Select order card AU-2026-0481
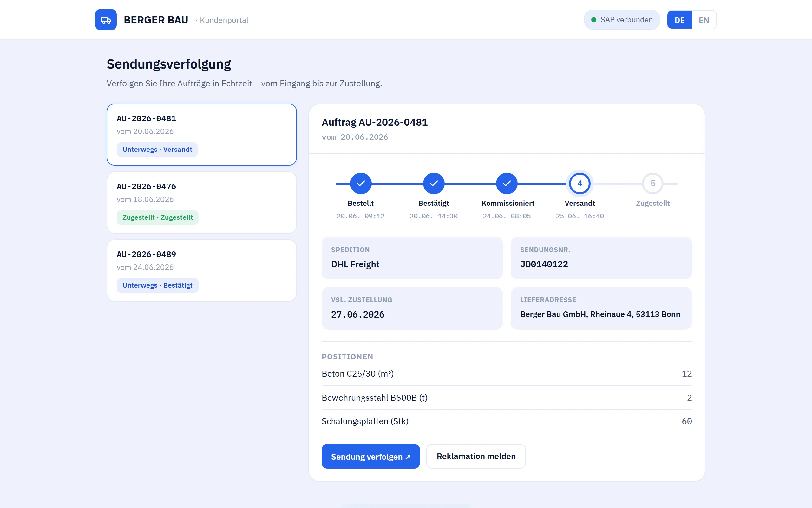The width and height of the screenshot is (812, 508). tap(202, 134)
